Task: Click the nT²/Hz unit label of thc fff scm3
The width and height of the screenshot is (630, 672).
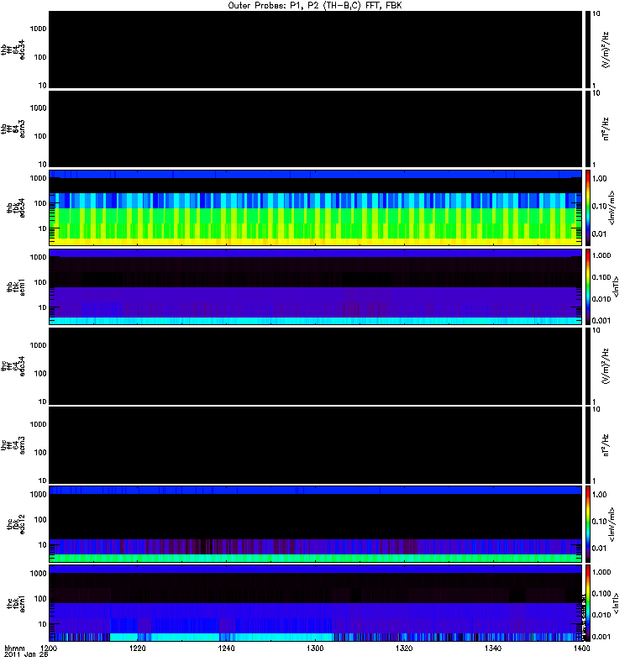Action: [x=605, y=445]
